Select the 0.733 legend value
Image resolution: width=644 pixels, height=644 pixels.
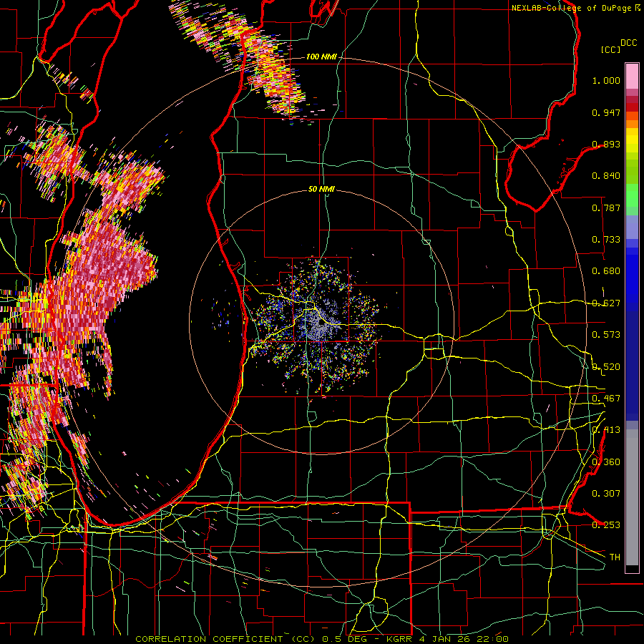(606, 240)
